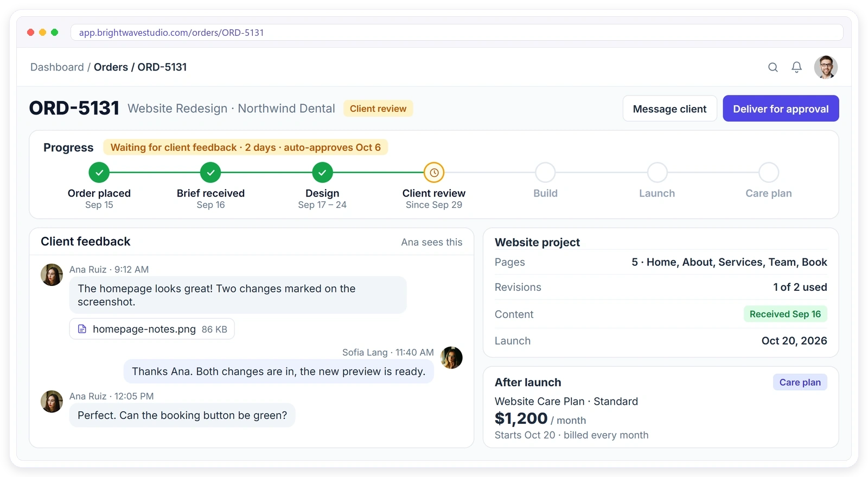Click the Brief received checkmark step

tap(210, 173)
